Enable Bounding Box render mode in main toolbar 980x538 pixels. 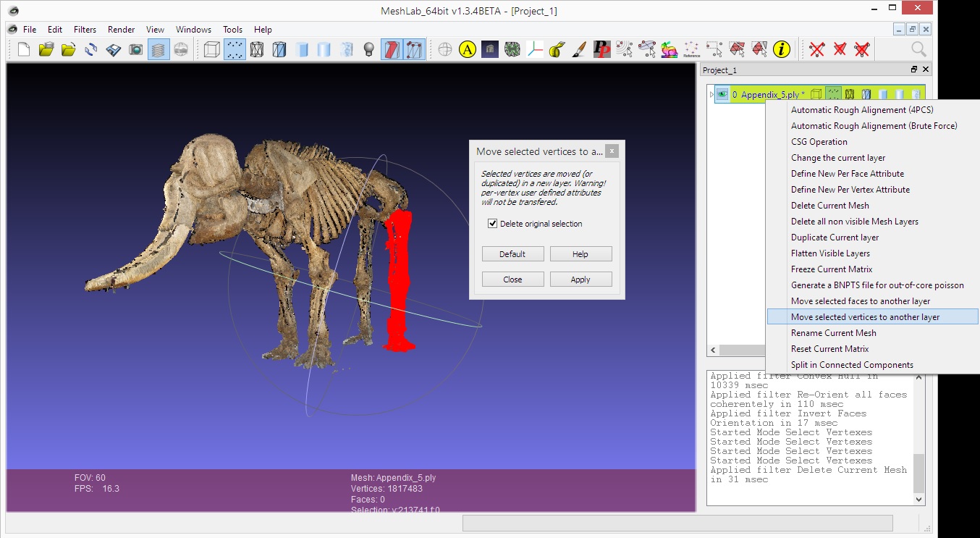point(211,50)
